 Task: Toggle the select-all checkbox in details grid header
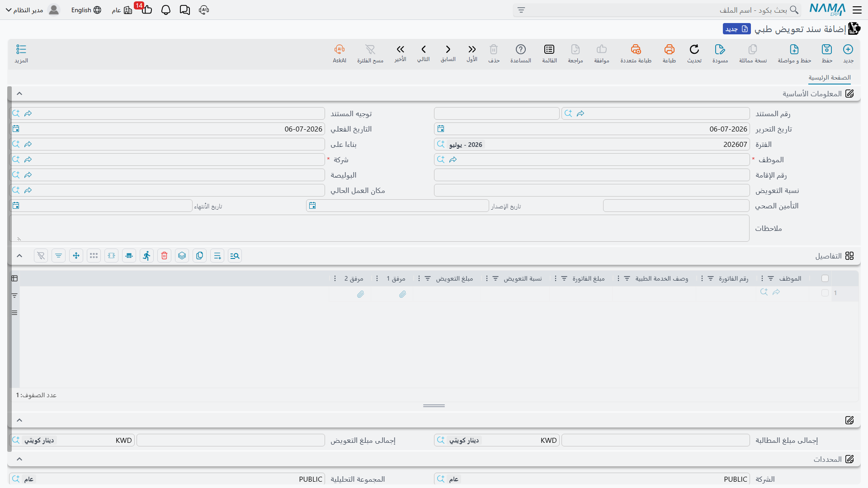point(825,278)
